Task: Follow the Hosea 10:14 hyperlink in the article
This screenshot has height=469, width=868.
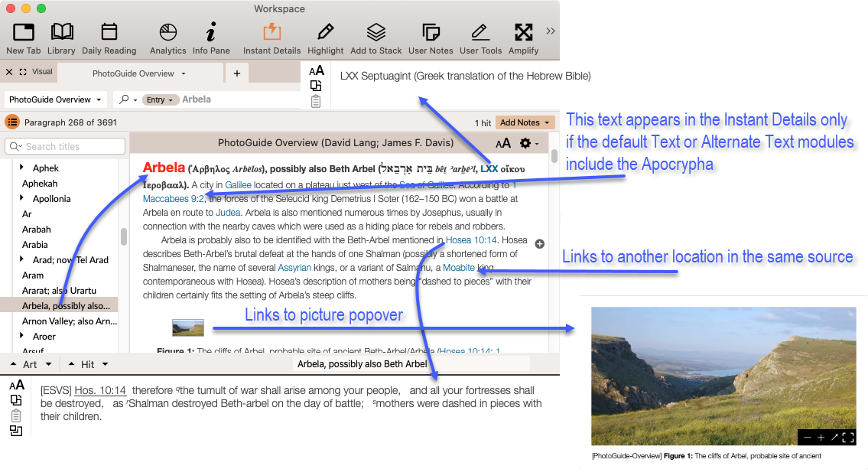Action: coord(470,240)
